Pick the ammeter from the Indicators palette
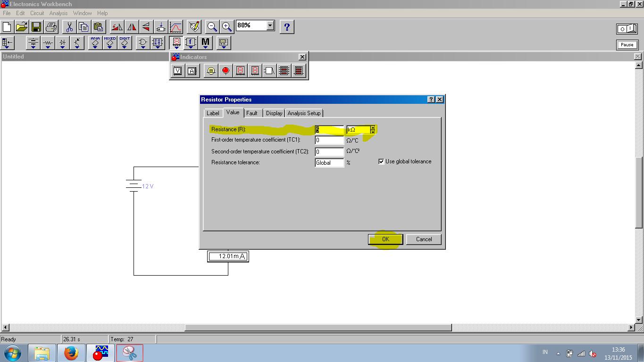Screen dimensions: 644x362 point(192,71)
